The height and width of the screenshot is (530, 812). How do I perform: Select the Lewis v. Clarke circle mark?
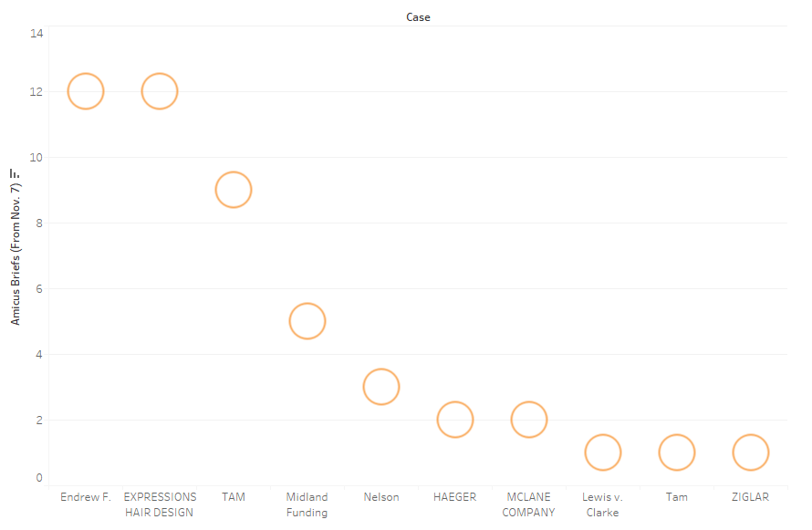point(602,452)
